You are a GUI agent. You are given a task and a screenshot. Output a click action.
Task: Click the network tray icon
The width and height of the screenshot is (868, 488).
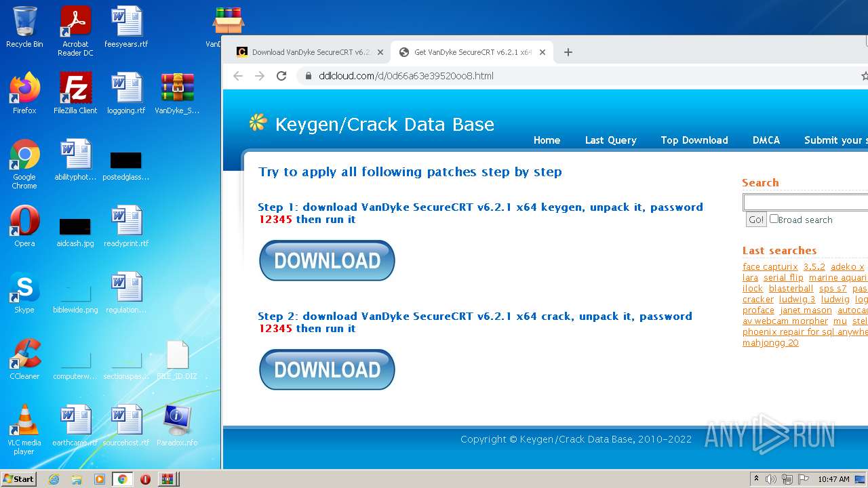[x=787, y=479]
